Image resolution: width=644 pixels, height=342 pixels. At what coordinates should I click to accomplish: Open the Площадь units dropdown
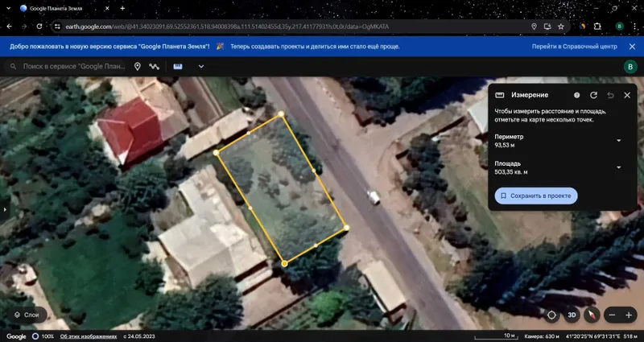tap(619, 167)
